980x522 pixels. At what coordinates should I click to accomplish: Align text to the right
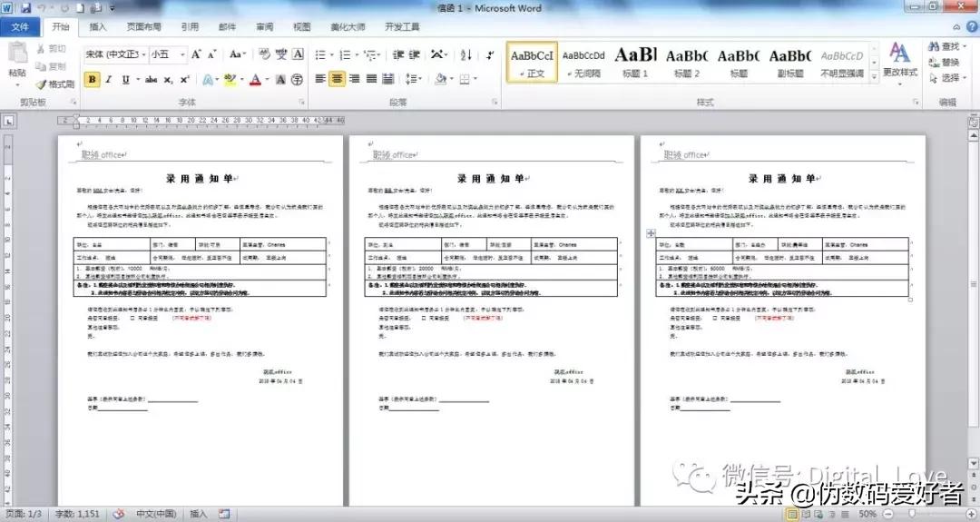(355, 79)
